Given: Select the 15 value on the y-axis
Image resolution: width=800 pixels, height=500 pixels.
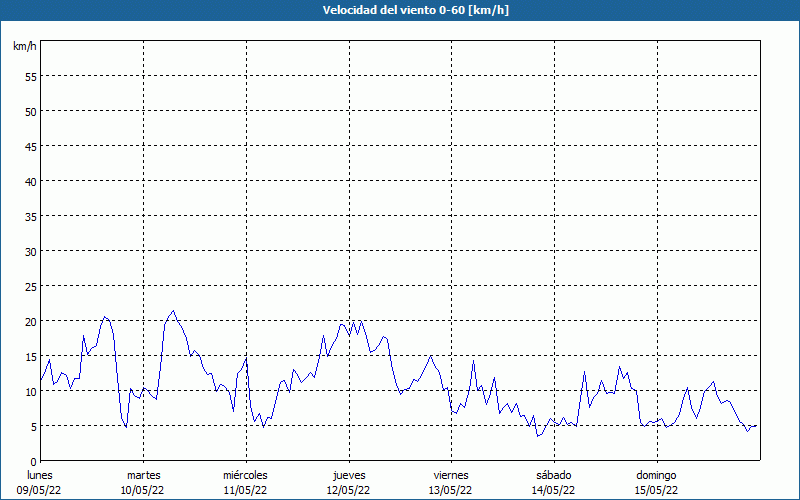Looking at the screenshot, I should 31,357.
